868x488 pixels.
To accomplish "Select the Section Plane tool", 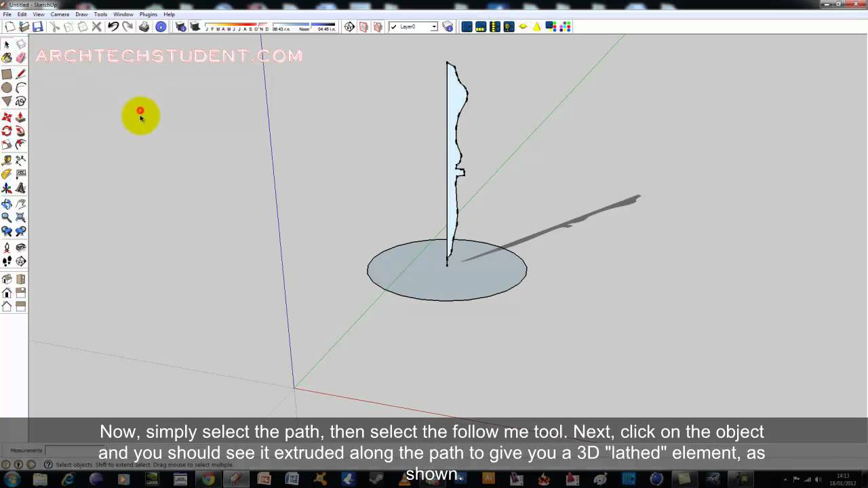I will (x=21, y=262).
